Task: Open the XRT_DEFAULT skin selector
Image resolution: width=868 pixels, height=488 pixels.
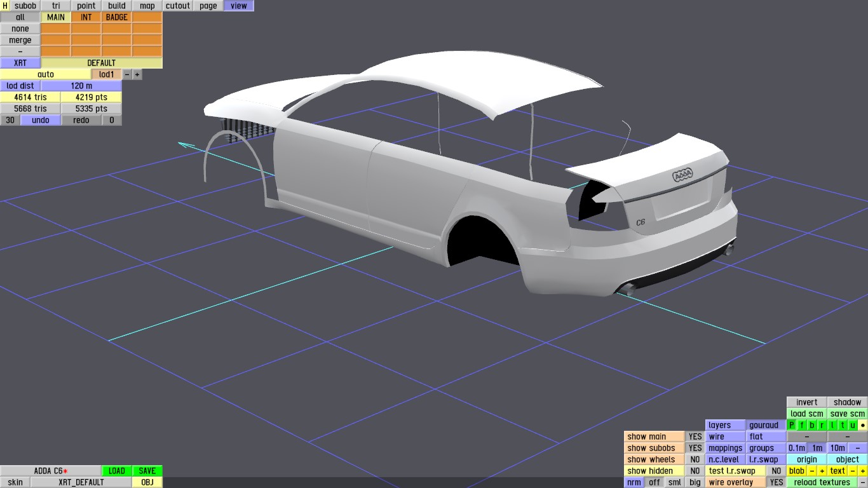Action: coord(81,482)
